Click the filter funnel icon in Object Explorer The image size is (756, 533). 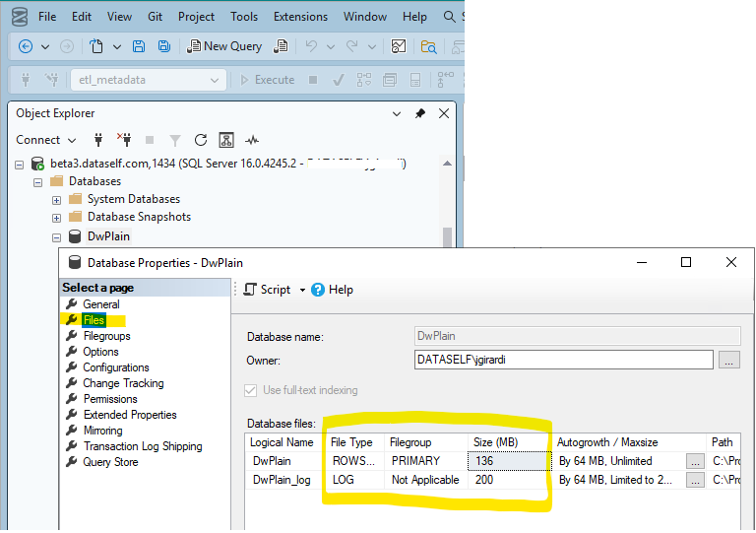pos(175,140)
